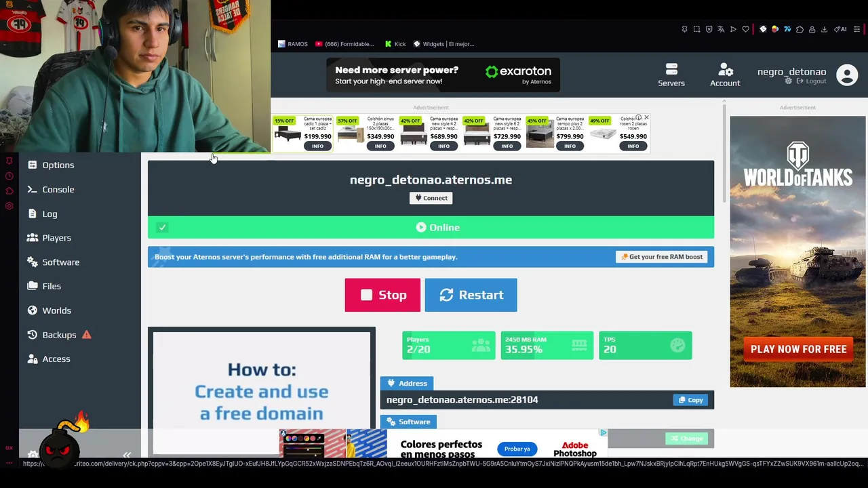The image size is (868, 488).
Task: Open the 'Widgets | El mejor...' bookmark
Action: (443, 44)
